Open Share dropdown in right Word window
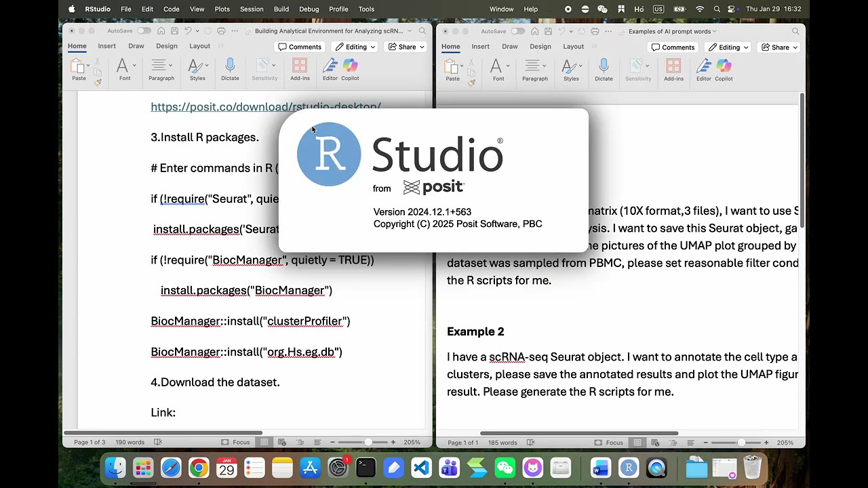 point(780,47)
